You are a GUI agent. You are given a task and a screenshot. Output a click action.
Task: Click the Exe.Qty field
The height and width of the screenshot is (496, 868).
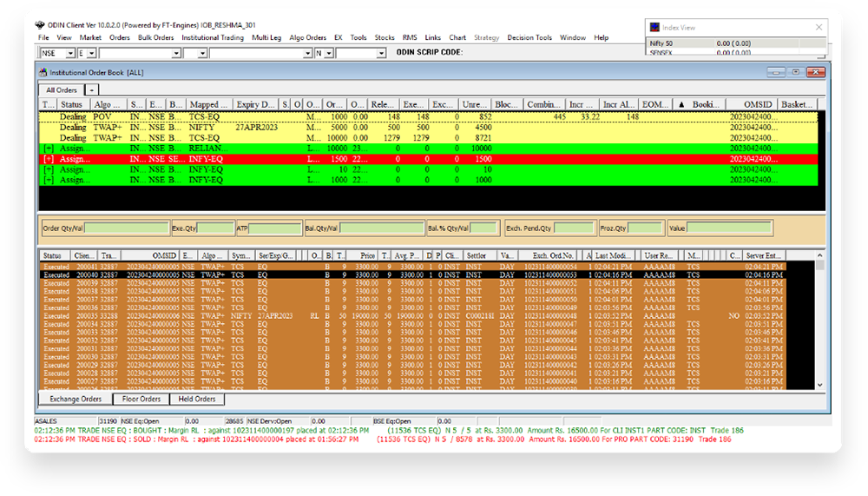click(x=216, y=228)
